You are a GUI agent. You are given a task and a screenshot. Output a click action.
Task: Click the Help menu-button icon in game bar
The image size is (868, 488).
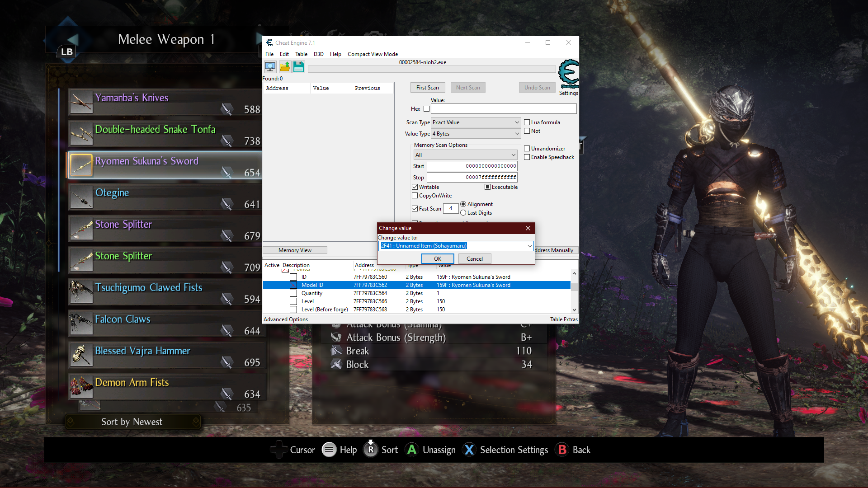(329, 450)
